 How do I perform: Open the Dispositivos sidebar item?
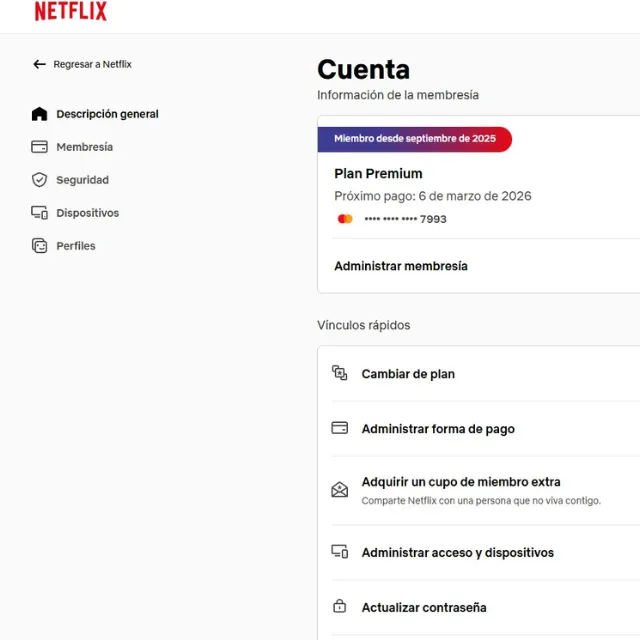coord(88,213)
